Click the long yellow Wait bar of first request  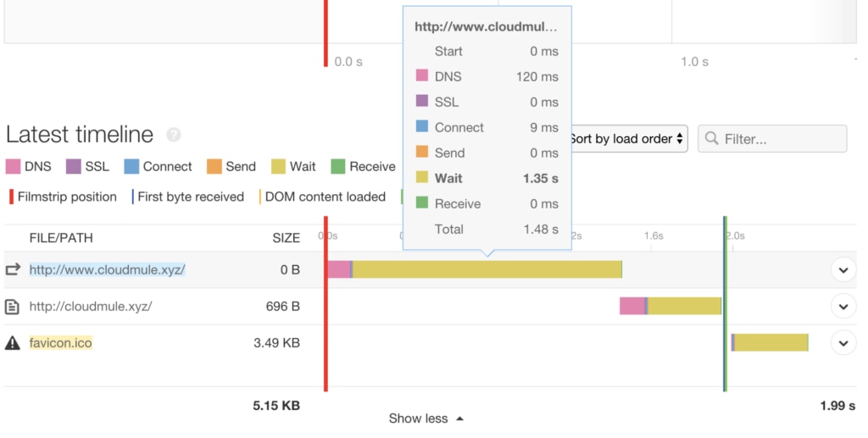(x=487, y=269)
